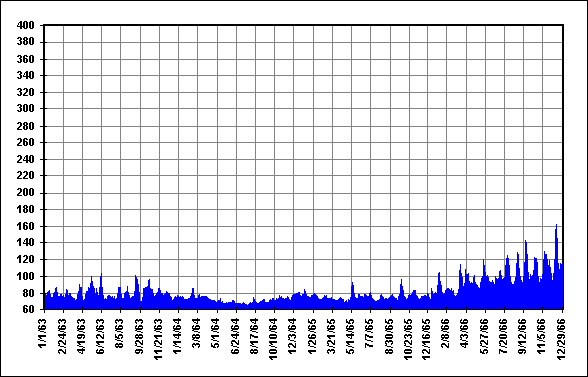Click the 280 y-axis label

26,126
